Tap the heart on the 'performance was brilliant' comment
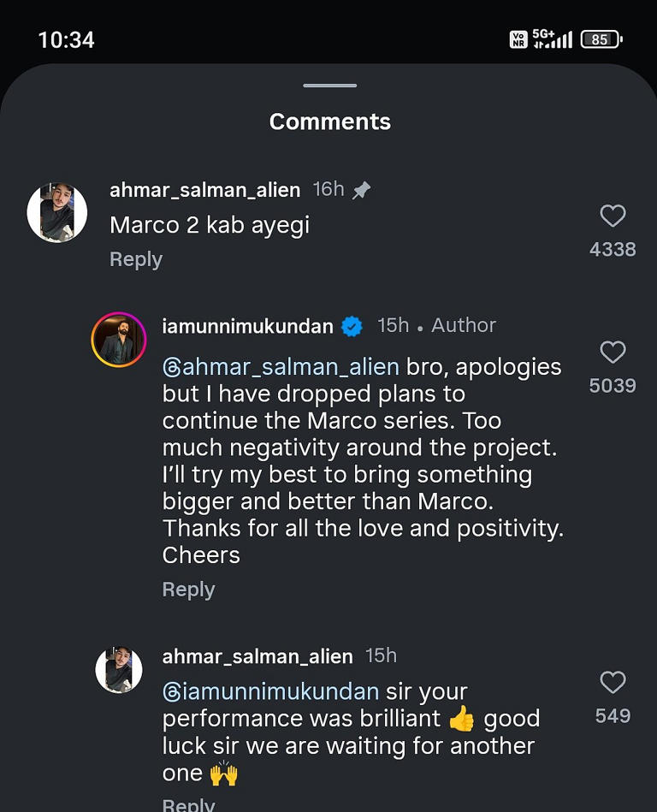657x812 pixels. click(613, 682)
